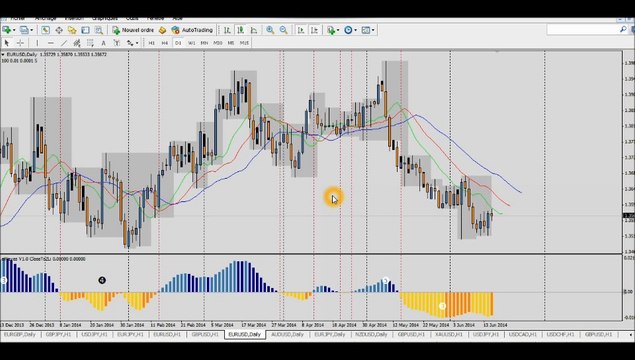Toggle chart shift icon
Image resolution: width=635 pixels, height=360 pixels.
pyautogui.click(x=314, y=30)
